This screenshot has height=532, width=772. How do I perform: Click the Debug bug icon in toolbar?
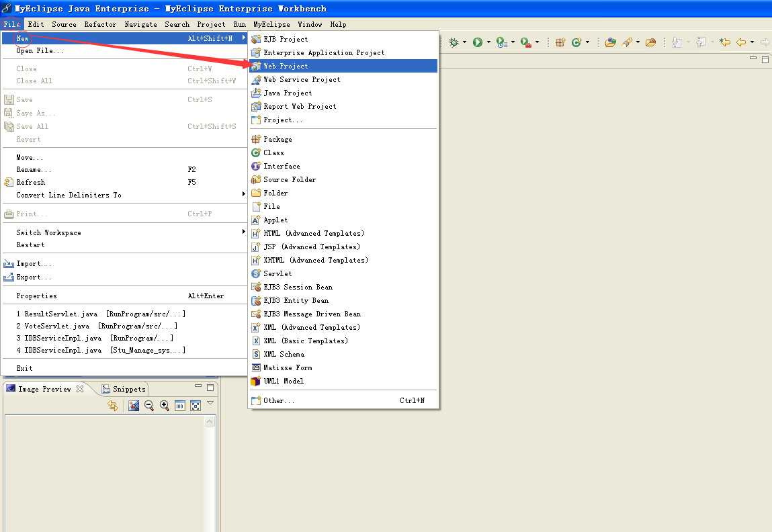454,42
